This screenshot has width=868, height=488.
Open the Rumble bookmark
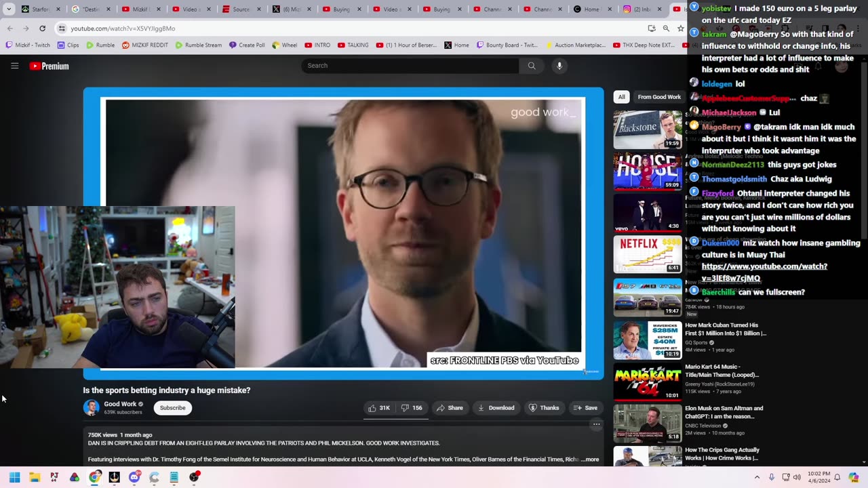tap(100, 45)
